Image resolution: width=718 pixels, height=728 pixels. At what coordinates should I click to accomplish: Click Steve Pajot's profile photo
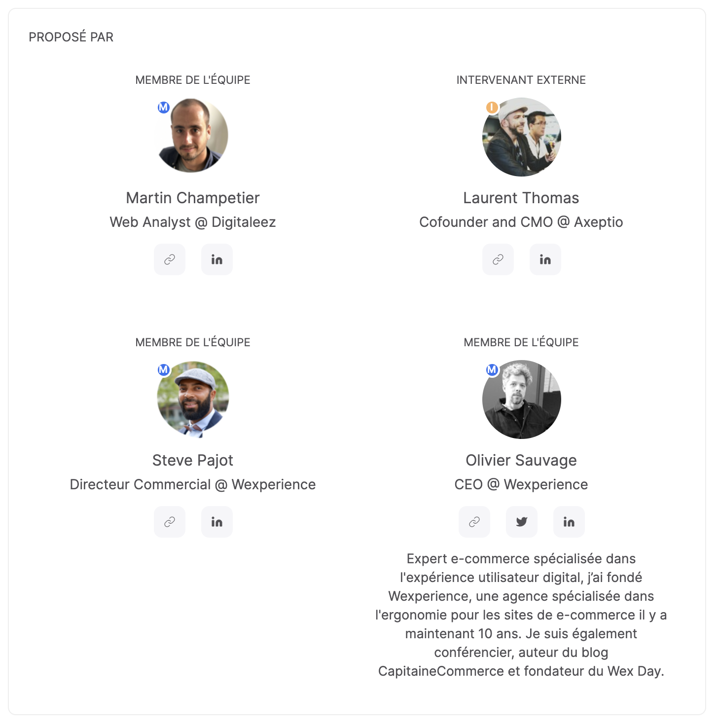[193, 399]
